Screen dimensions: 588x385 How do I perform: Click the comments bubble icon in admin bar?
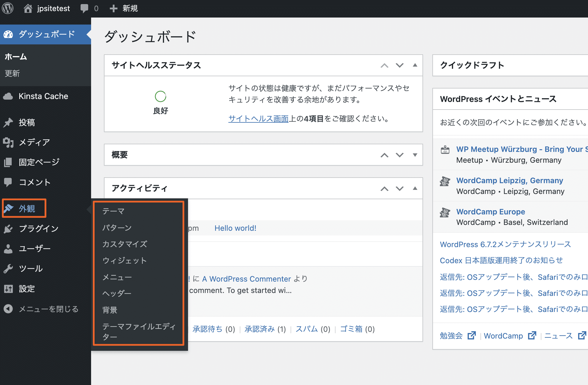coord(84,8)
